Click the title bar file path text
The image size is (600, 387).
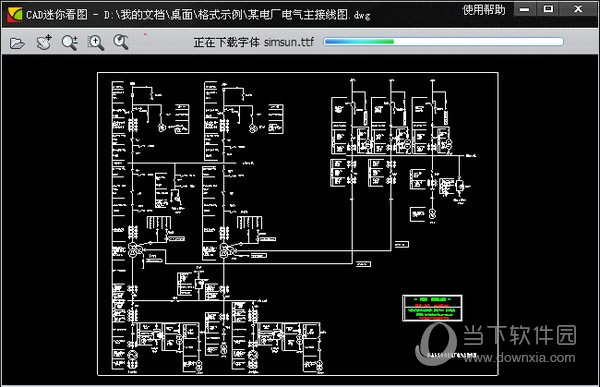(x=237, y=15)
